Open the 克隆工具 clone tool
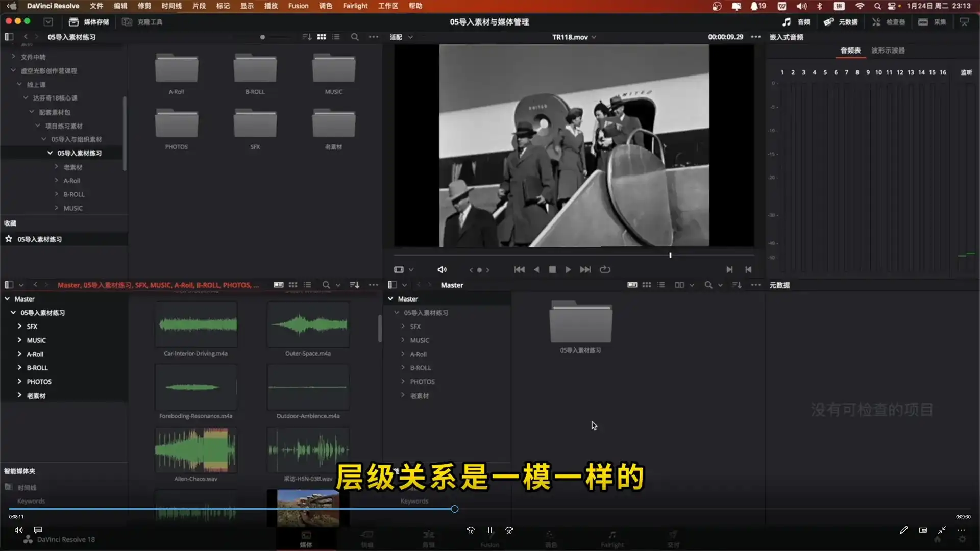980x551 pixels. pos(142,22)
